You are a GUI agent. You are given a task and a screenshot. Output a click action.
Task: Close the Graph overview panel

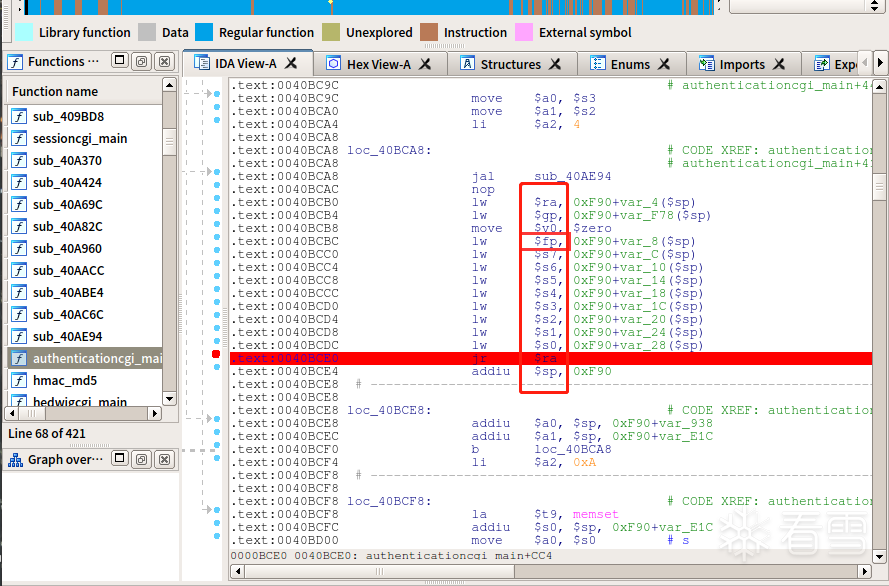pyautogui.click(x=164, y=459)
